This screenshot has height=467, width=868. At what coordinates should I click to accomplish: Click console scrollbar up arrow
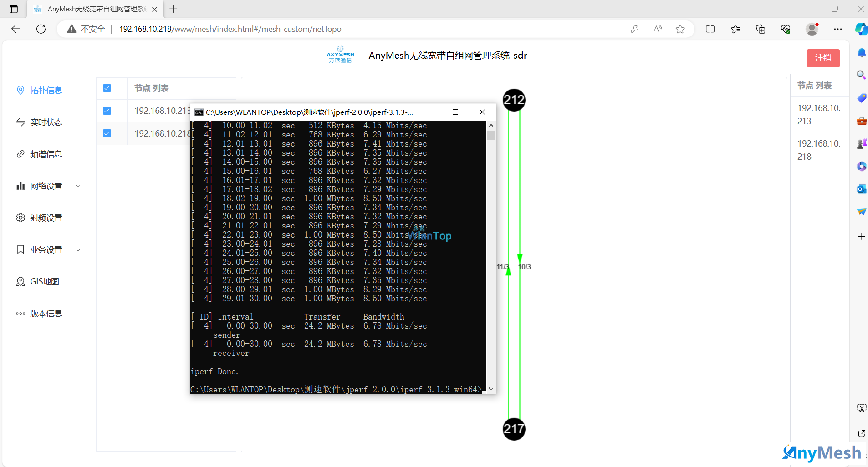(x=491, y=125)
